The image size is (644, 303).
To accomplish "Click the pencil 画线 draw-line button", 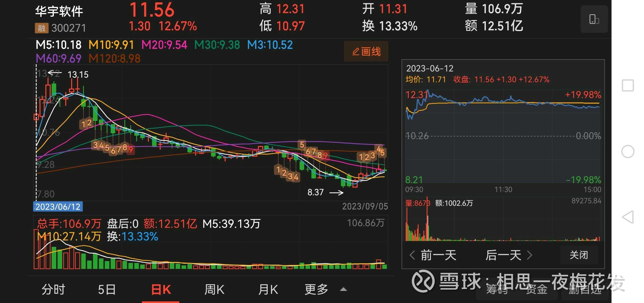I will tap(366, 51).
